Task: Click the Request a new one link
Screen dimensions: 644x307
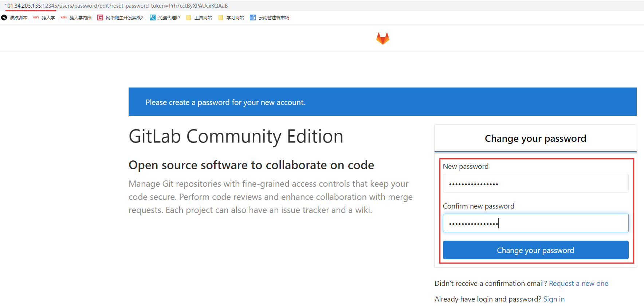Action: (x=578, y=283)
